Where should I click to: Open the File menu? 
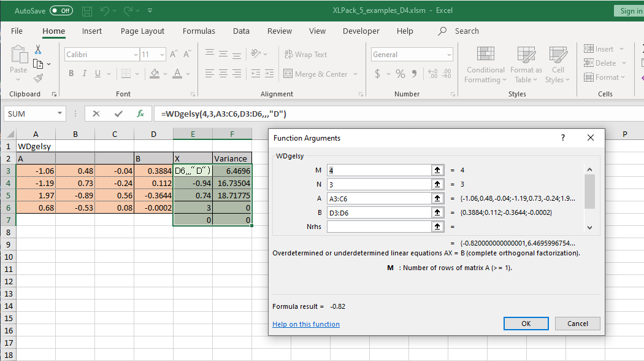point(17,31)
